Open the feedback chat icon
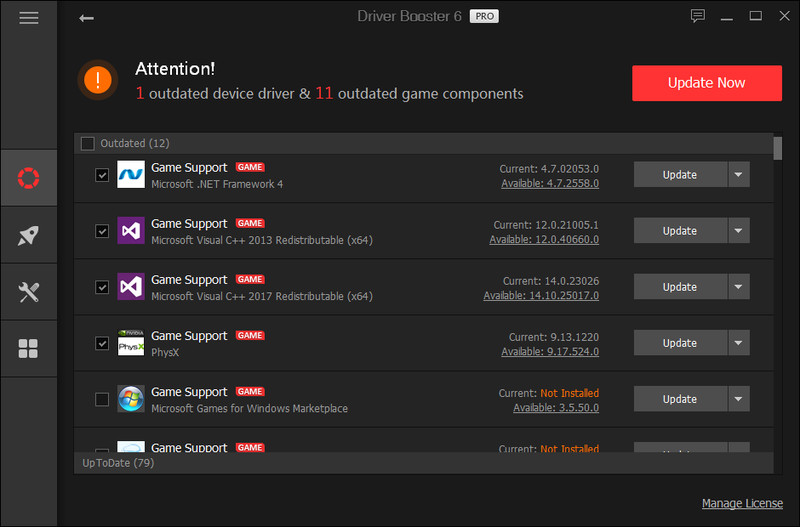The height and width of the screenshot is (527, 800). pyautogui.click(x=697, y=16)
